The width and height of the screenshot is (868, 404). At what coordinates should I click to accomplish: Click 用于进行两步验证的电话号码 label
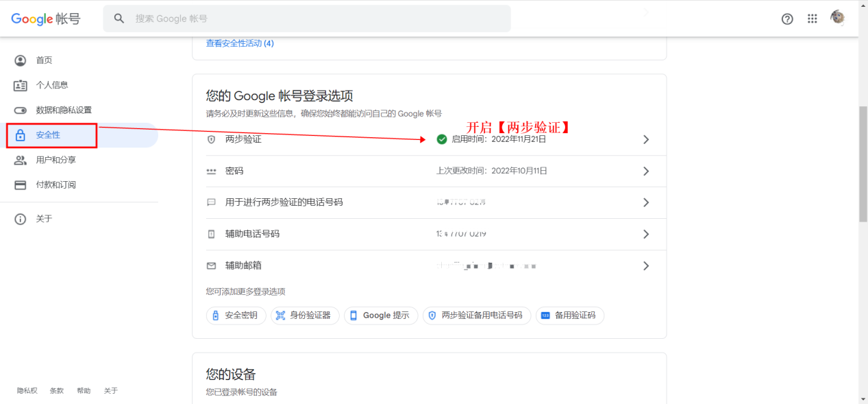(284, 203)
